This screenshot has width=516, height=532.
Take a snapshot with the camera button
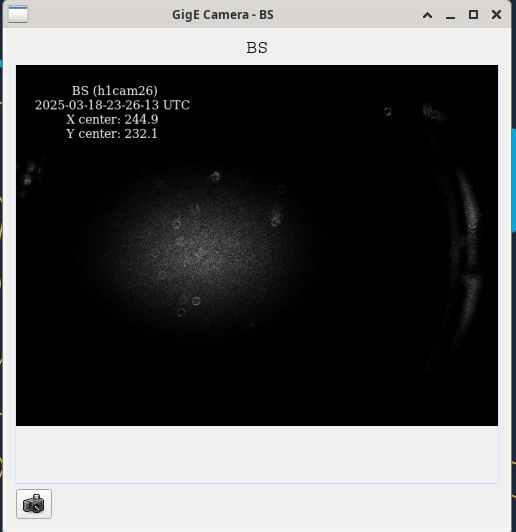(x=34, y=504)
